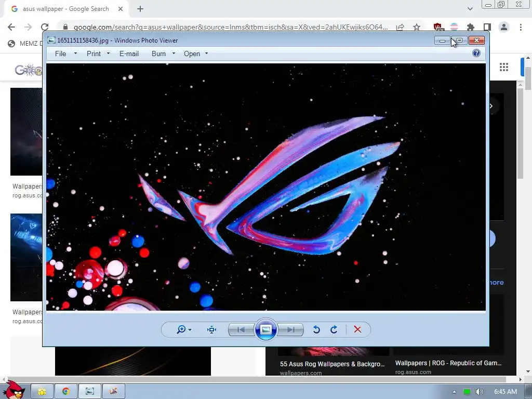Open '55 Asus Rog Wallpapers & Backgro...' result
The image size is (532, 399).
click(x=332, y=364)
